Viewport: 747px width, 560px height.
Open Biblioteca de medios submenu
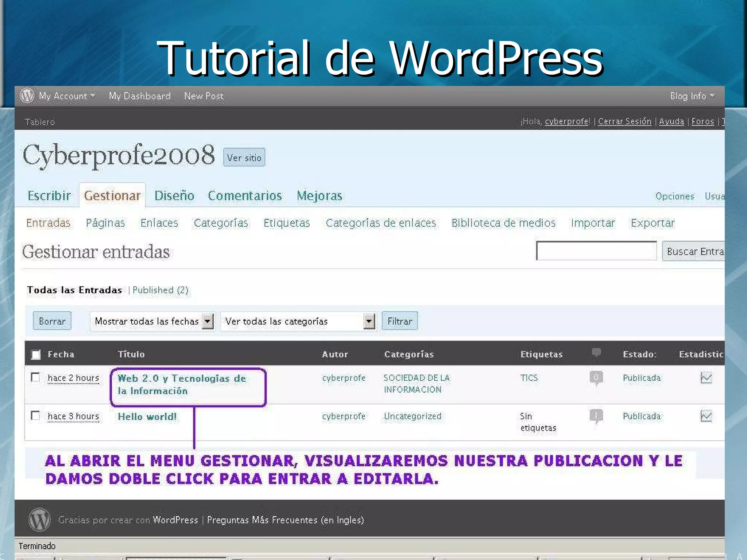pyautogui.click(x=503, y=223)
